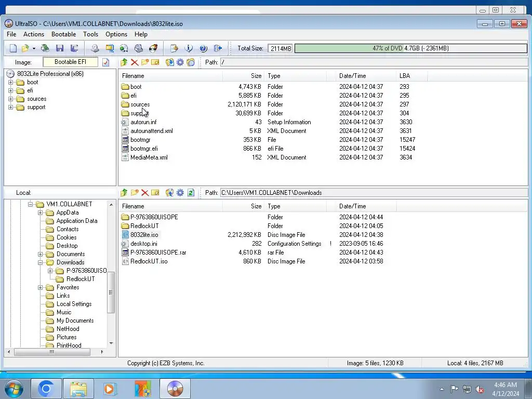532x399 pixels.
Task: Click the Local Path field with Downloads path
Action: point(374,193)
